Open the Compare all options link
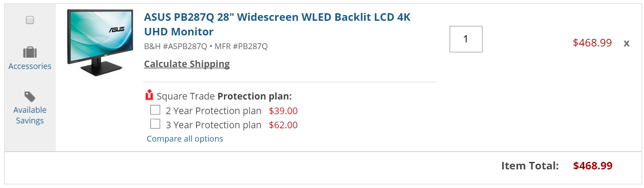644x188 pixels. [x=185, y=138]
